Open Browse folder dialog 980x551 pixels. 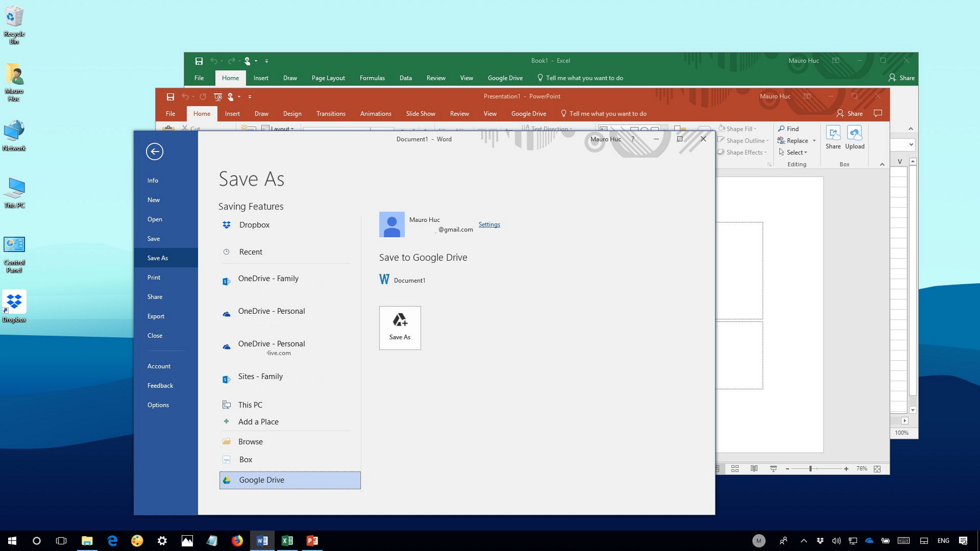coord(290,441)
